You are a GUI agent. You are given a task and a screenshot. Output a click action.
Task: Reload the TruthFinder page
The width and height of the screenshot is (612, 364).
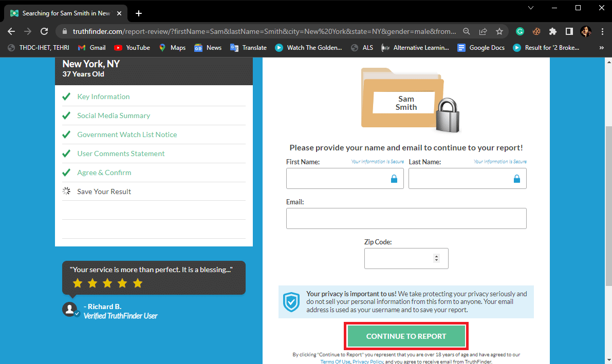(x=44, y=31)
